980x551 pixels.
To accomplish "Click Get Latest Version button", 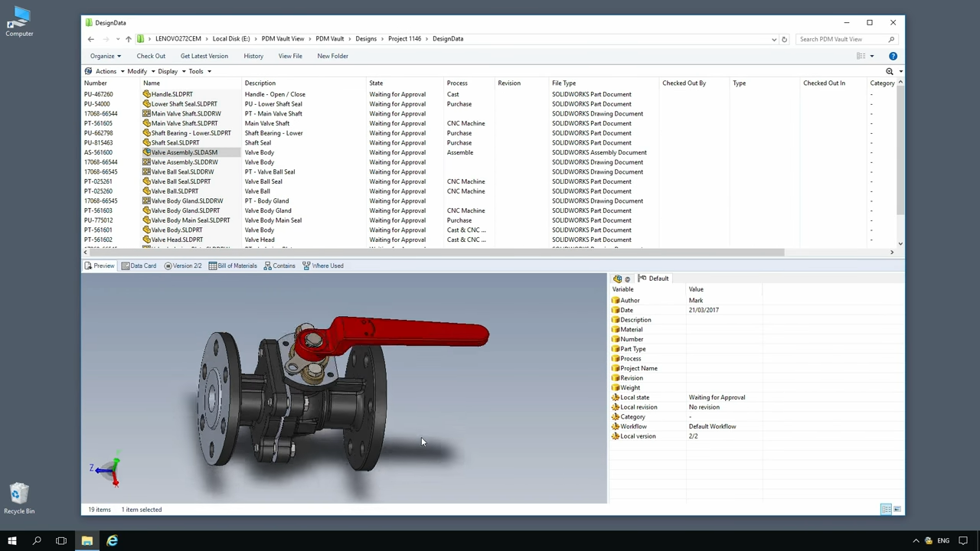I will pyautogui.click(x=204, y=56).
